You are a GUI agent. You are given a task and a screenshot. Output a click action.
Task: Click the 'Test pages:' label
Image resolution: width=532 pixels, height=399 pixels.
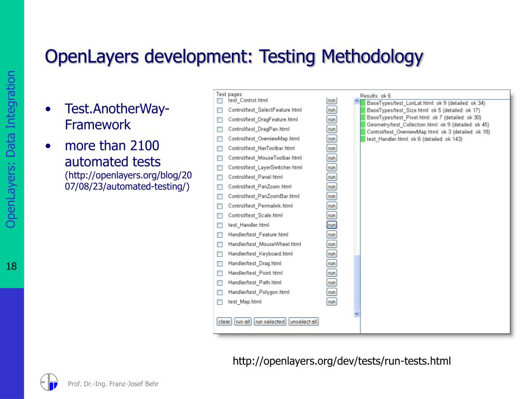click(230, 94)
